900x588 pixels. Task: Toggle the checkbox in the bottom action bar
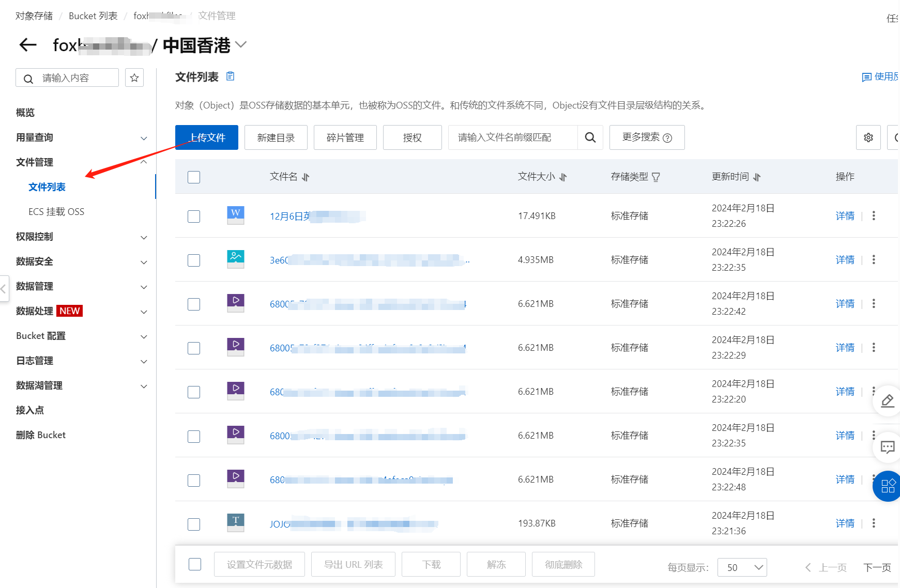(195, 564)
